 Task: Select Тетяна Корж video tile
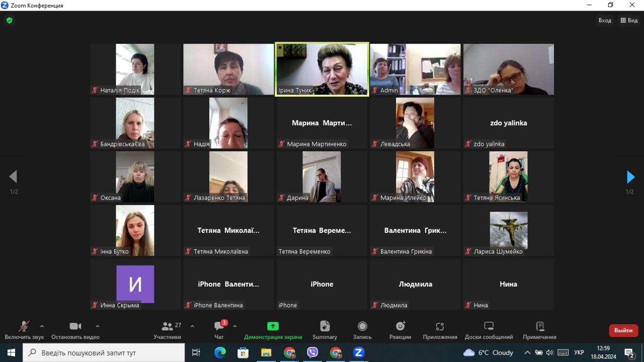click(228, 69)
